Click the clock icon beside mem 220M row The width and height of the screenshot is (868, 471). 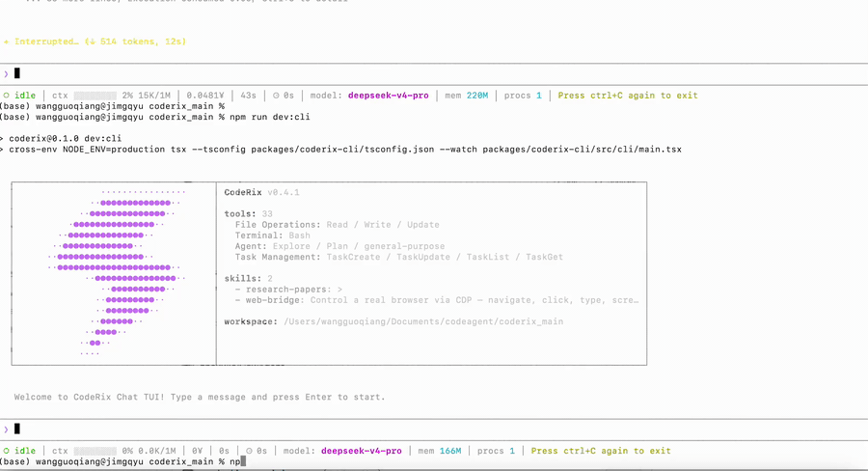[276, 96]
